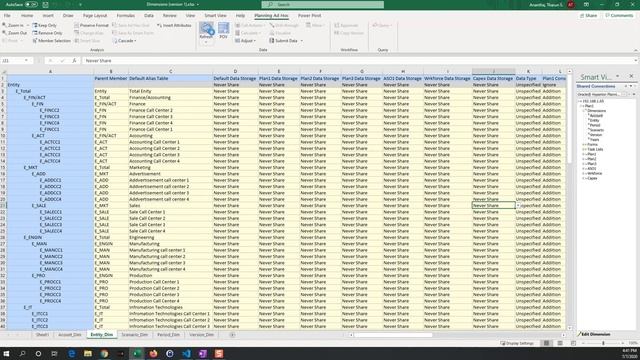Open the Cascade dropdown
Viewport: 640px width, 360px height.
click(x=124, y=41)
